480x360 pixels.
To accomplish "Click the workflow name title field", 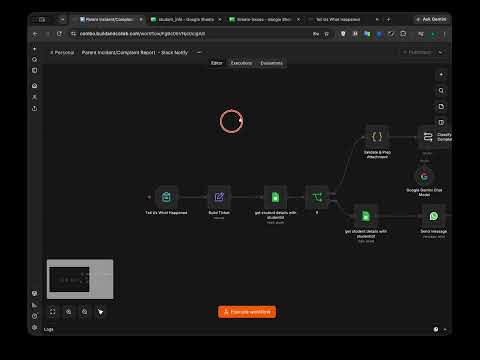I will coord(135,53).
